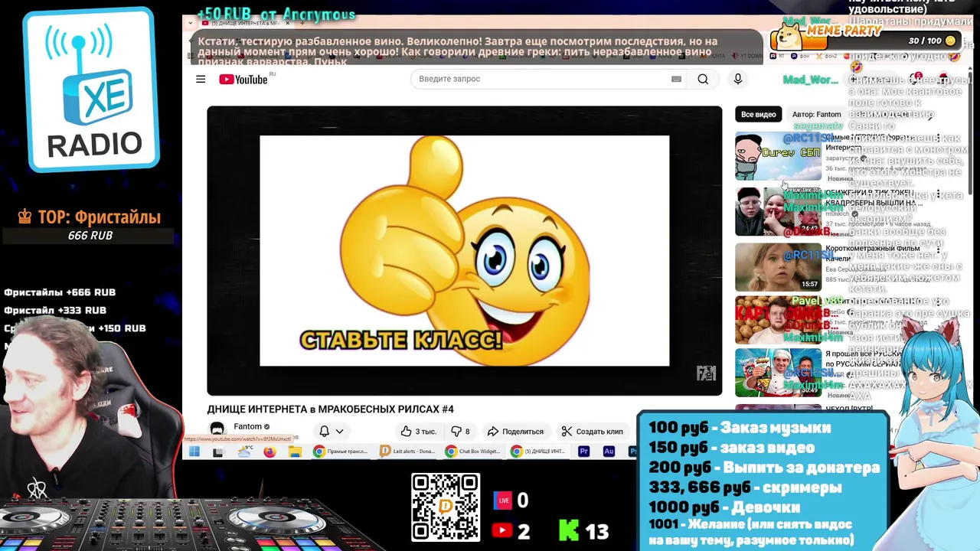Like the video (3 тыс.)
Viewport: 980px width, 551px height.
418,431
